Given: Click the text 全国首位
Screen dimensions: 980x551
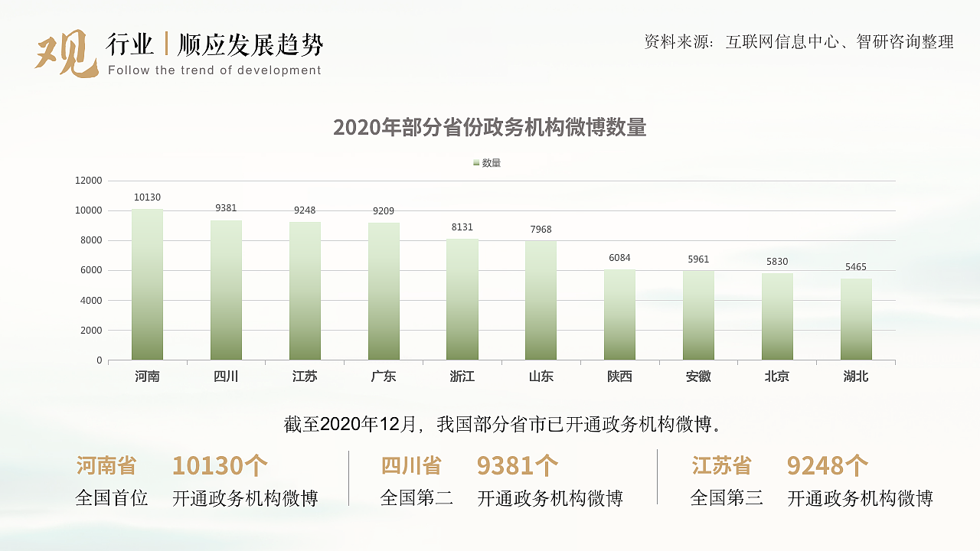Looking at the screenshot, I should [112, 498].
